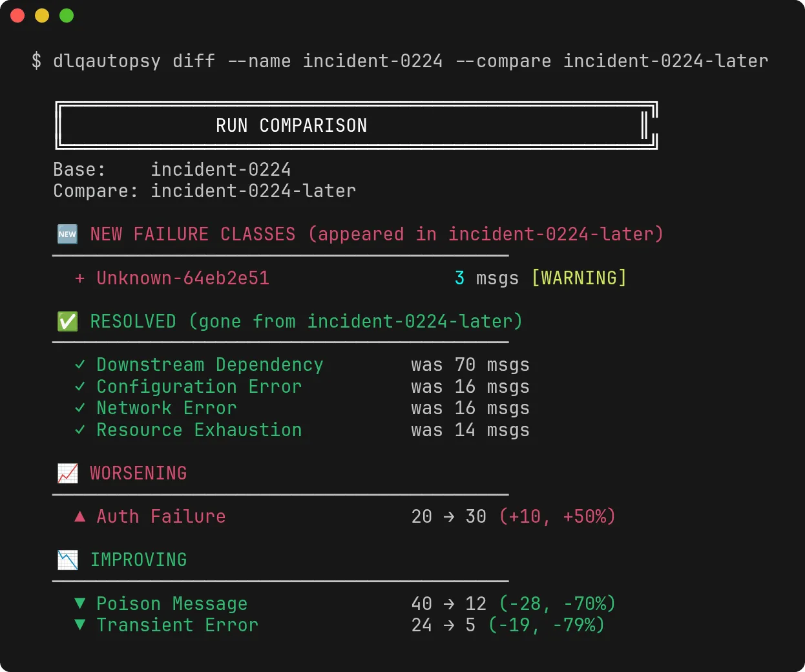The width and height of the screenshot is (805, 672).
Task: Click the '3 msgs' count for Unknown-64eb2e51
Action: (x=486, y=278)
